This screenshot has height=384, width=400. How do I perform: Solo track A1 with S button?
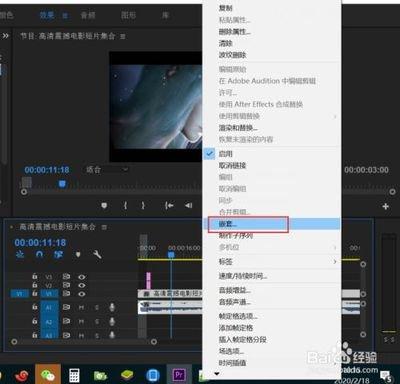coord(97,307)
